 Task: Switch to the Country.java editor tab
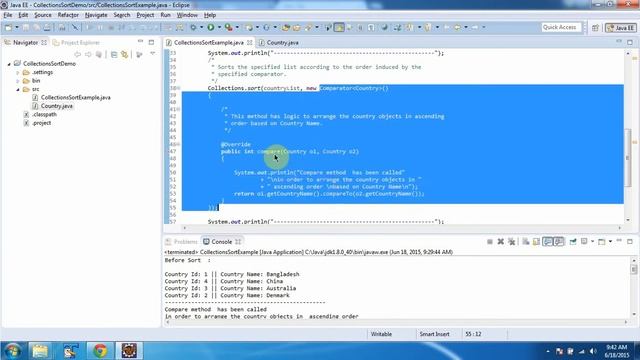coord(279,42)
